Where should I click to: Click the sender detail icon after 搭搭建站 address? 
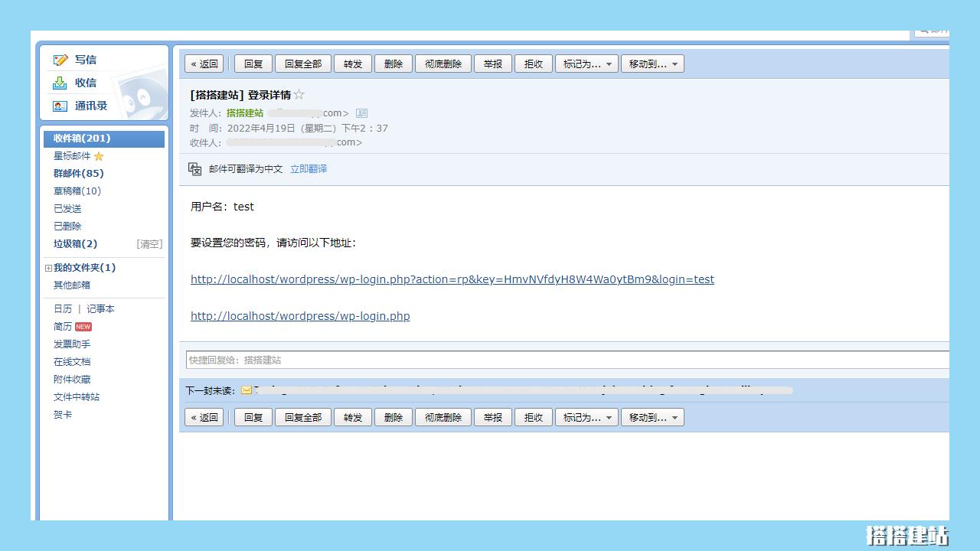point(361,112)
